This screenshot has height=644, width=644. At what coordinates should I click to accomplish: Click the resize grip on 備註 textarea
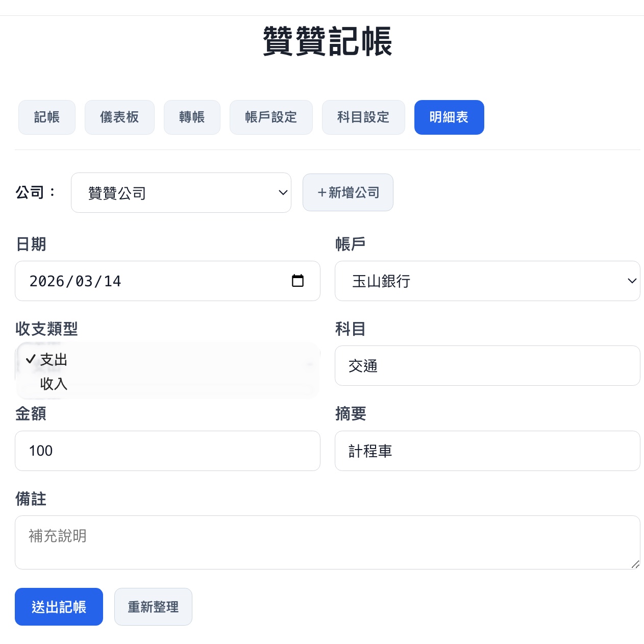click(x=635, y=565)
